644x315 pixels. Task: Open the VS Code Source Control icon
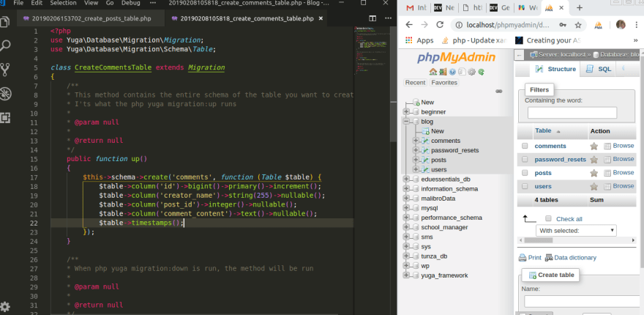tap(5, 70)
